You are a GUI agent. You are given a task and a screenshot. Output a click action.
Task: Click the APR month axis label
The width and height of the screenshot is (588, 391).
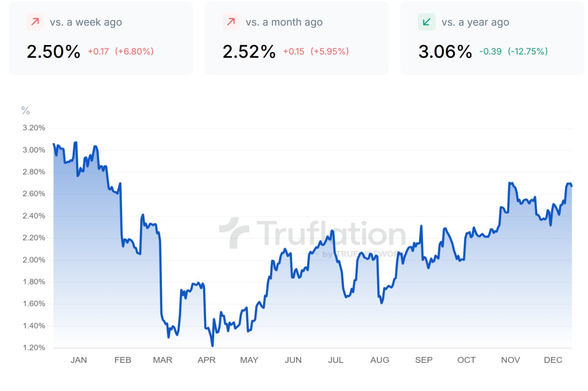[x=206, y=360]
